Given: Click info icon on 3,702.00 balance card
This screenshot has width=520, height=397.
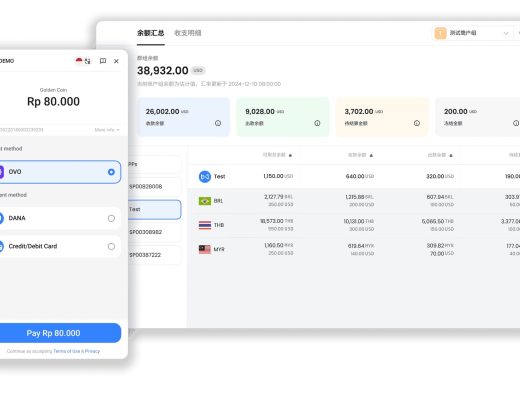Looking at the screenshot, I should pyautogui.click(x=417, y=123).
